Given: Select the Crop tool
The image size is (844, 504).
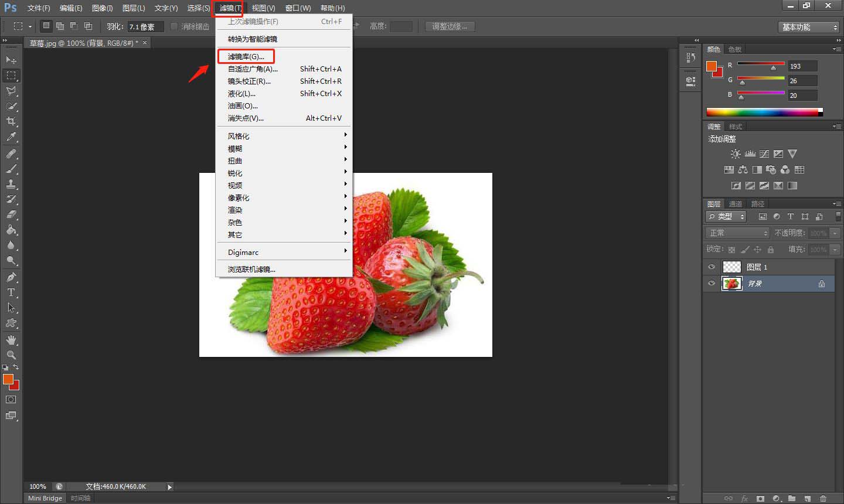Looking at the screenshot, I should [x=11, y=121].
